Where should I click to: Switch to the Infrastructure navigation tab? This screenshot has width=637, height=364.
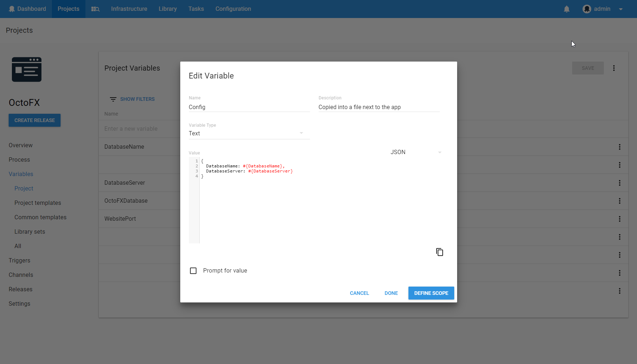[129, 9]
